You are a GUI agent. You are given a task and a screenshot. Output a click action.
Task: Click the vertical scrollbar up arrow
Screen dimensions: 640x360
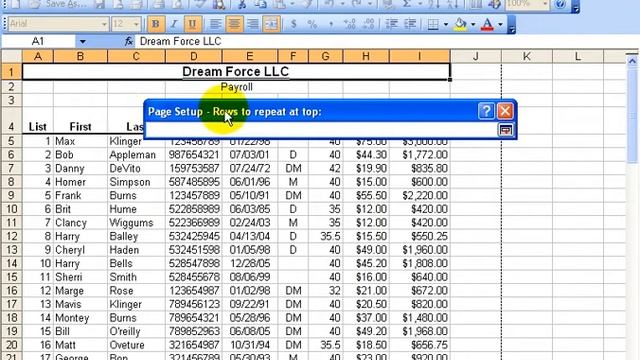point(632,61)
